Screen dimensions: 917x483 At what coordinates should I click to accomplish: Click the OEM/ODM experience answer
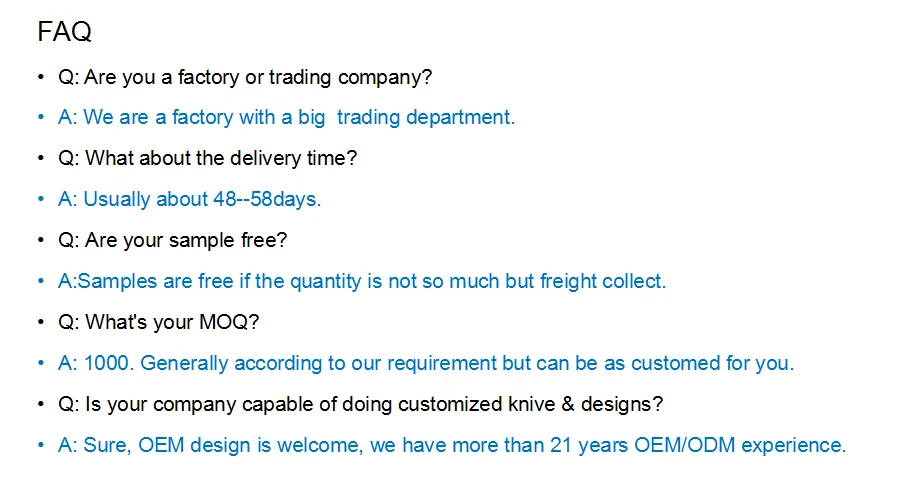[452, 445]
